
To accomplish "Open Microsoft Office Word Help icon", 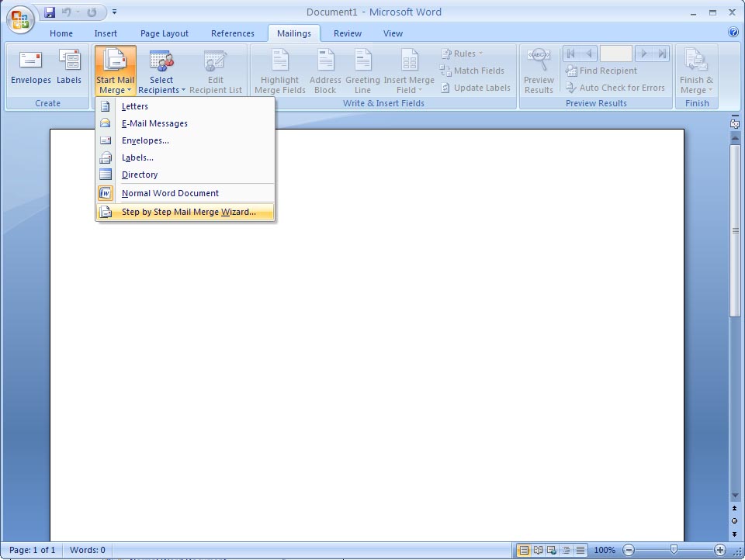I will [733, 33].
